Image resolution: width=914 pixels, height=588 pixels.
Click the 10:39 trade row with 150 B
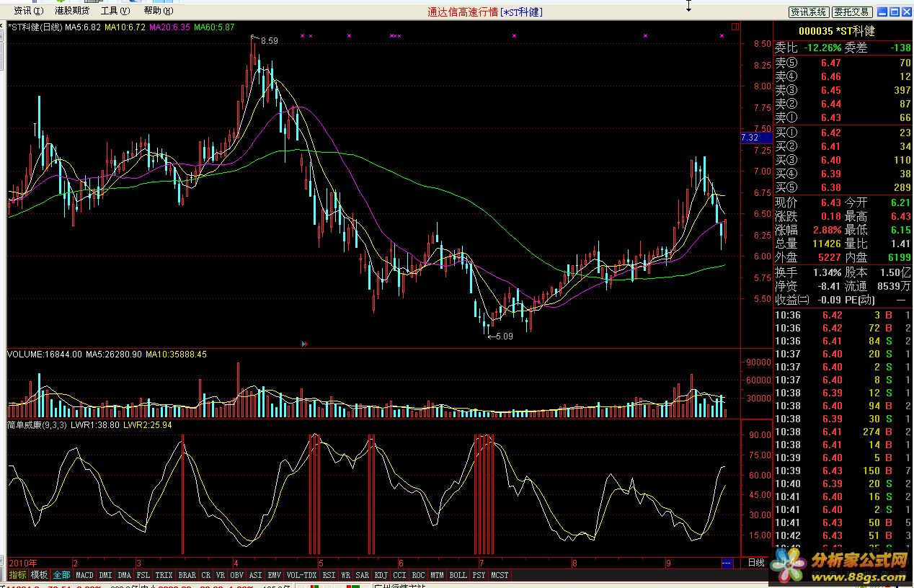pos(843,471)
